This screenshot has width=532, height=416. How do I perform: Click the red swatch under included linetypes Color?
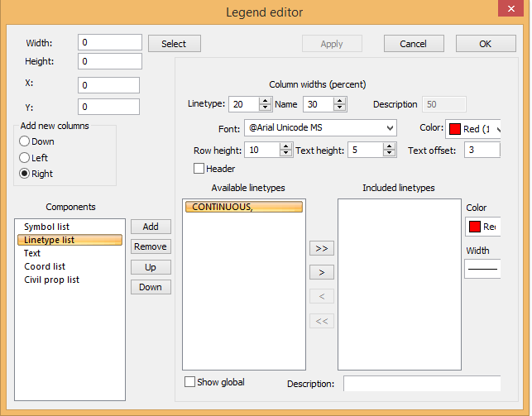474,227
